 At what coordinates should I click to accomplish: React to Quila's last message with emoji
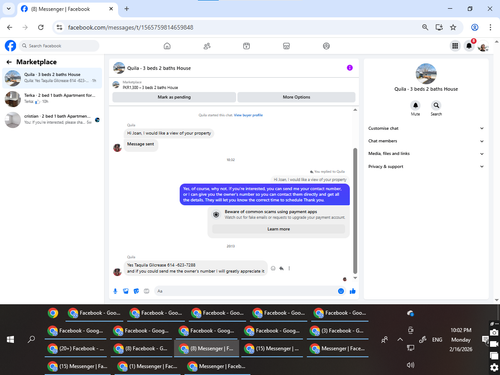pos(273,268)
